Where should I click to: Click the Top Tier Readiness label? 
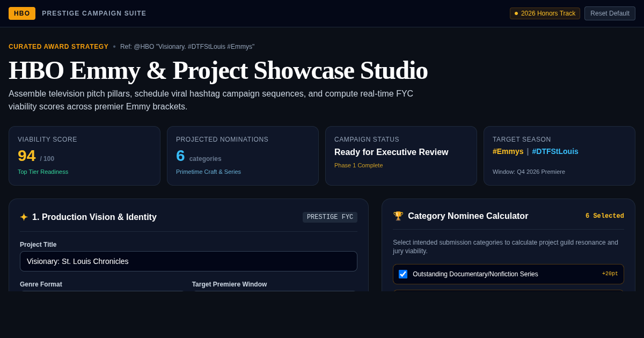pyautogui.click(x=43, y=172)
